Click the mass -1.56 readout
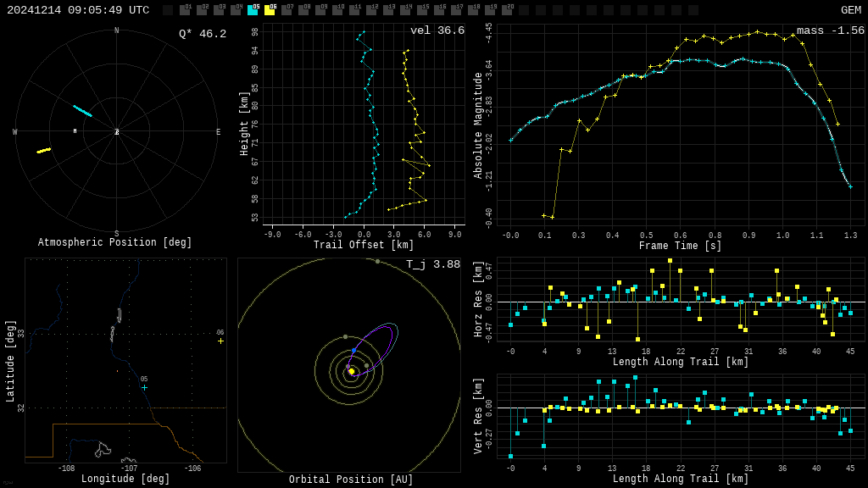This screenshot has width=868, height=488. coord(830,30)
